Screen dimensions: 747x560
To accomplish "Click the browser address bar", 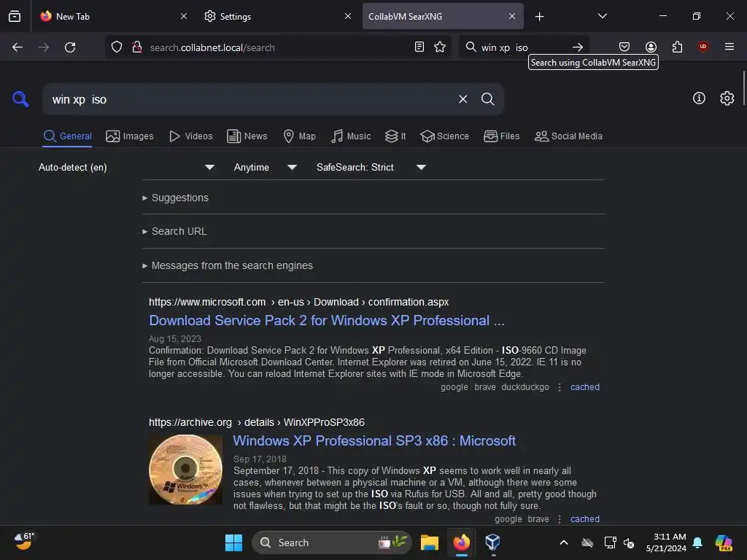I will [x=279, y=47].
